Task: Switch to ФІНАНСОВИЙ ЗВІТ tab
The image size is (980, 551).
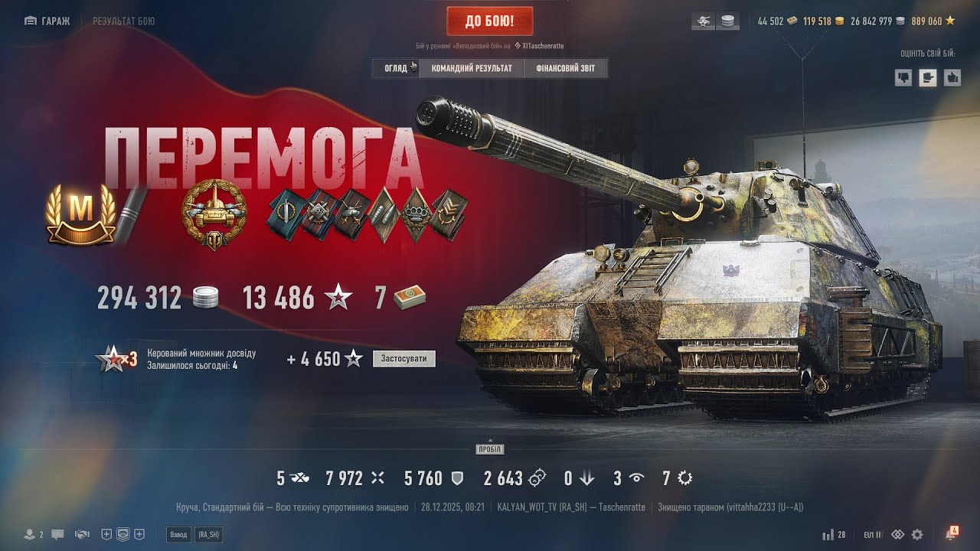Action: [565, 68]
